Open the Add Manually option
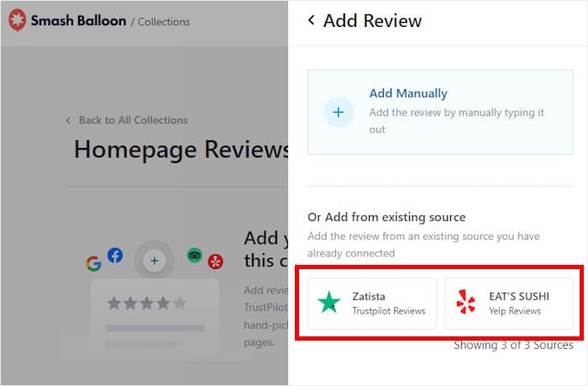Screen dimensions: 588x386 [440, 112]
